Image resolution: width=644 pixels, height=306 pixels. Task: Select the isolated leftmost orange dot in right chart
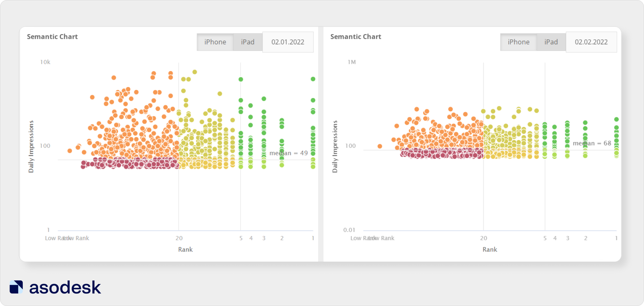click(x=380, y=146)
